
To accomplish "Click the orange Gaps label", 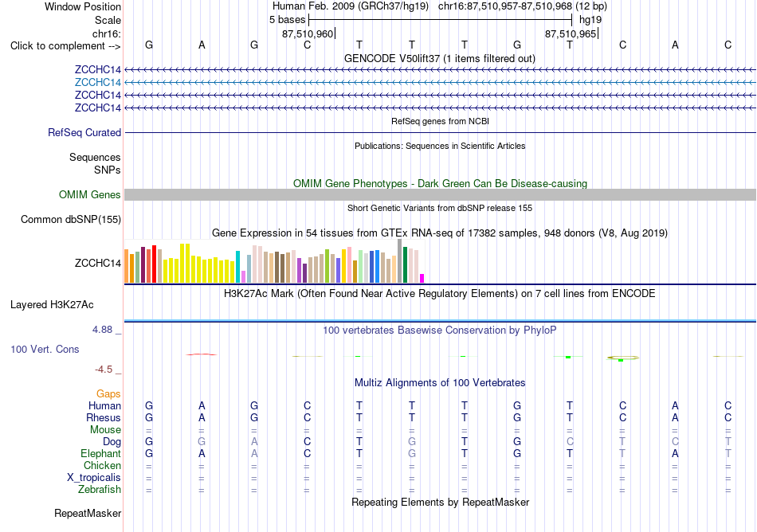I will [x=108, y=394].
